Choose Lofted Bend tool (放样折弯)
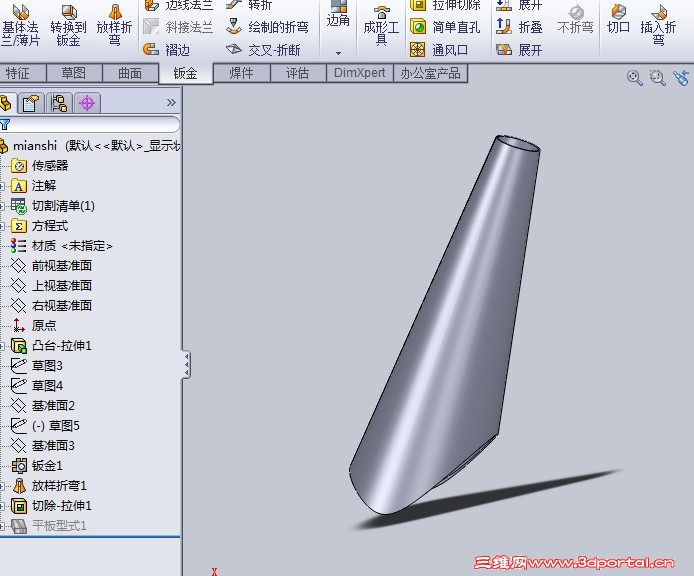 tap(115, 25)
